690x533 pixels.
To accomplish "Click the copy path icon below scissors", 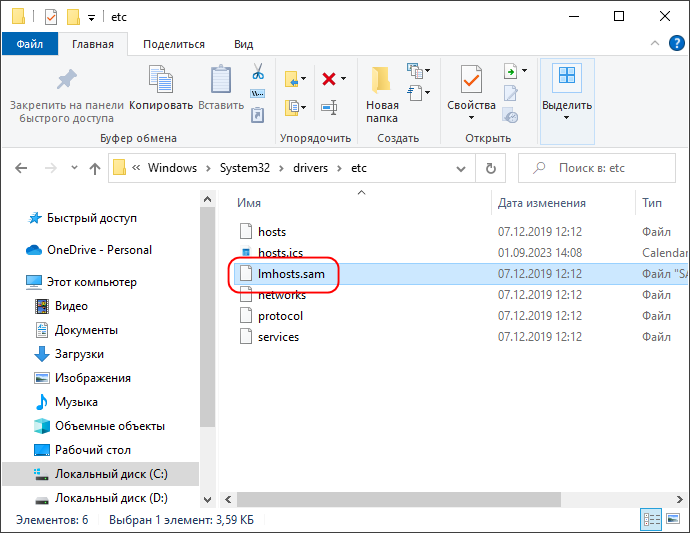I will tap(257, 93).
